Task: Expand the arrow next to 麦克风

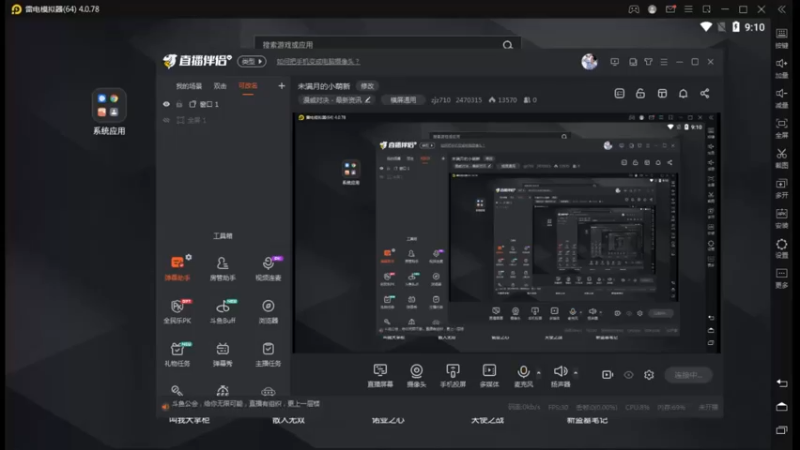Action: point(538,373)
